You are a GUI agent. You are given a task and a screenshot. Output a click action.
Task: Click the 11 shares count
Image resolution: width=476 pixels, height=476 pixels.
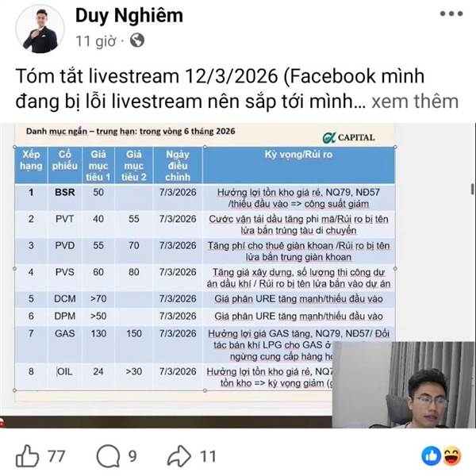point(208,456)
